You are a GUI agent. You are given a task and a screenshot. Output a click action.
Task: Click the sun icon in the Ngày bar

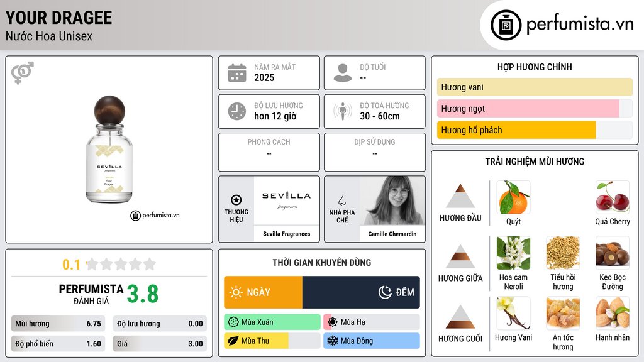point(236,292)
